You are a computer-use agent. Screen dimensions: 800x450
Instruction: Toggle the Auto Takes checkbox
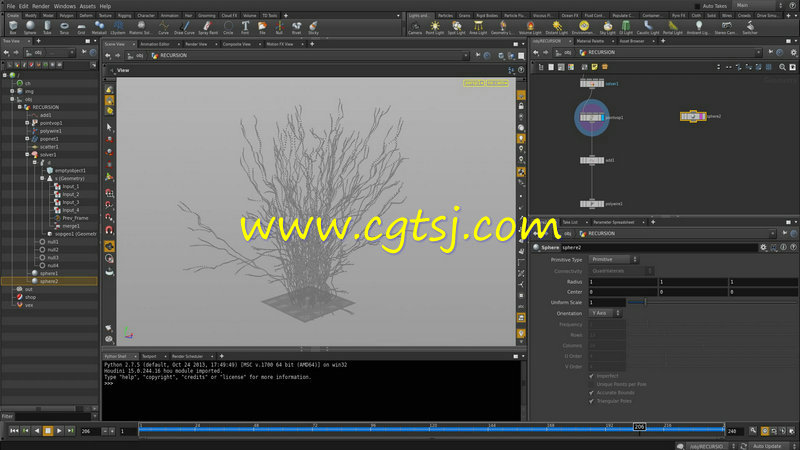click(697, 6)
